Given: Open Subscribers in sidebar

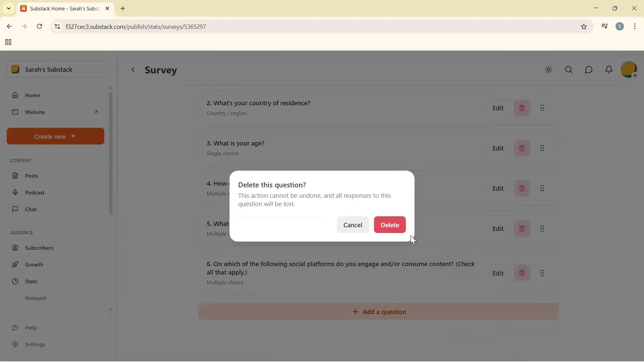Looking at the screenshot, I should [39, 248].
